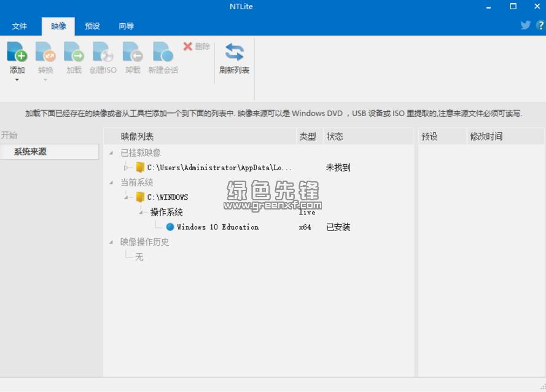Switch to the 预设 tab
Screen dimensions: 546x392
(x=92, y=26)
